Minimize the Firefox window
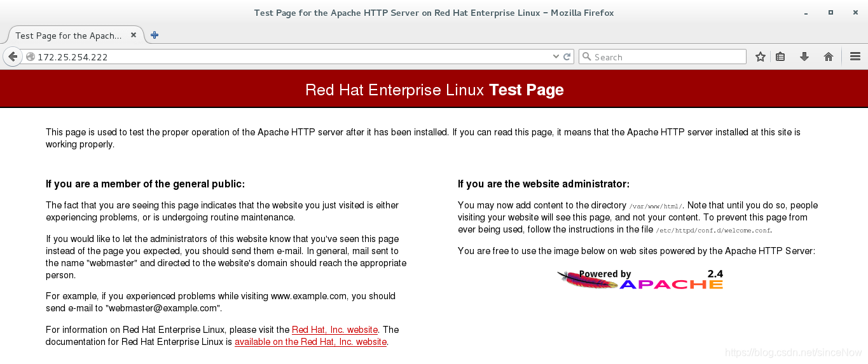 coord(807,13)
